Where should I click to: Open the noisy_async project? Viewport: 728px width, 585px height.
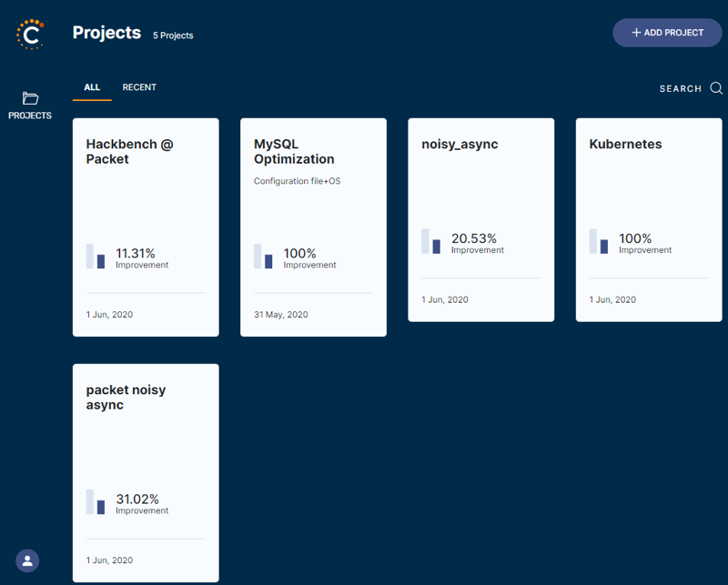(x=481, y=219)
